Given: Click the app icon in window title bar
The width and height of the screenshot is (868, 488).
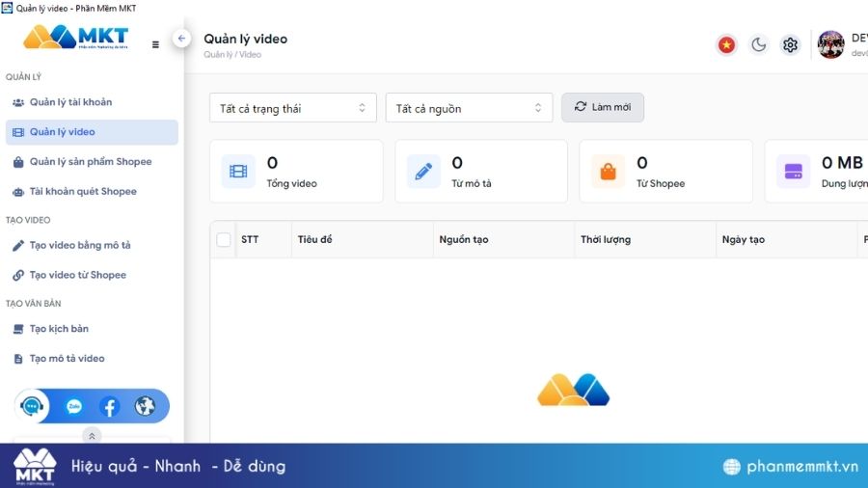Looking at the screenshot, I should click(x=7, y=8).
